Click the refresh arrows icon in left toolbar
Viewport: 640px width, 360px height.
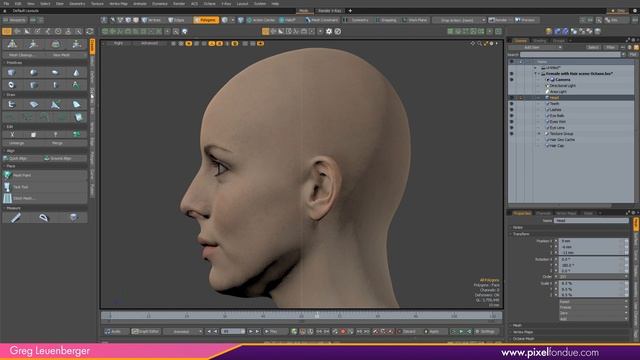pos(89,31)
